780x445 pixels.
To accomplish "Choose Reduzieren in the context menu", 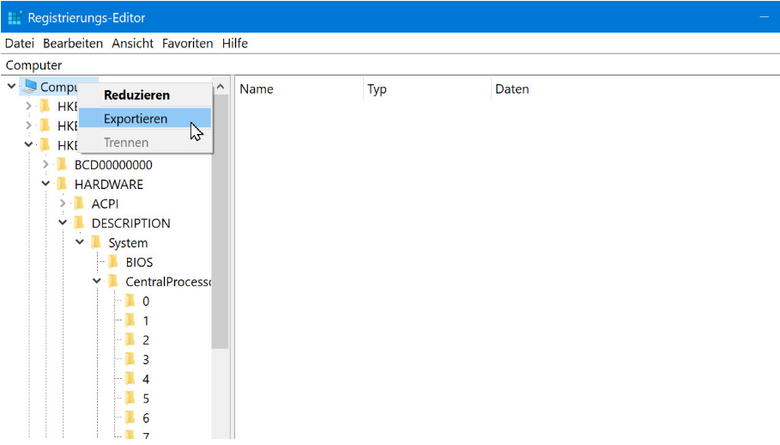I will [x=136, y=95].
